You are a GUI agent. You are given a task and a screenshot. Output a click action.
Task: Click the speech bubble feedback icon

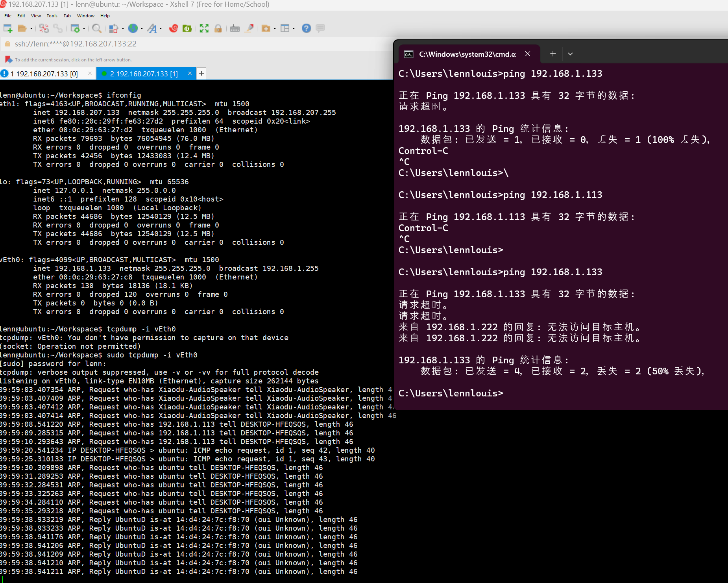320,28
